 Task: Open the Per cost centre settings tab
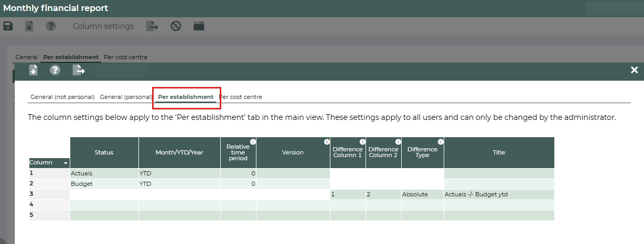(241, 97)
